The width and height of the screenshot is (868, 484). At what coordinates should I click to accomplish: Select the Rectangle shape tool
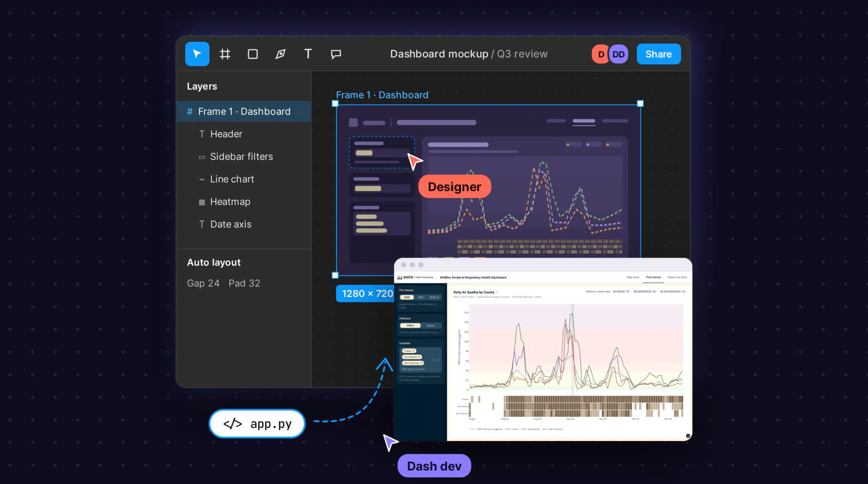coord(253,54)
